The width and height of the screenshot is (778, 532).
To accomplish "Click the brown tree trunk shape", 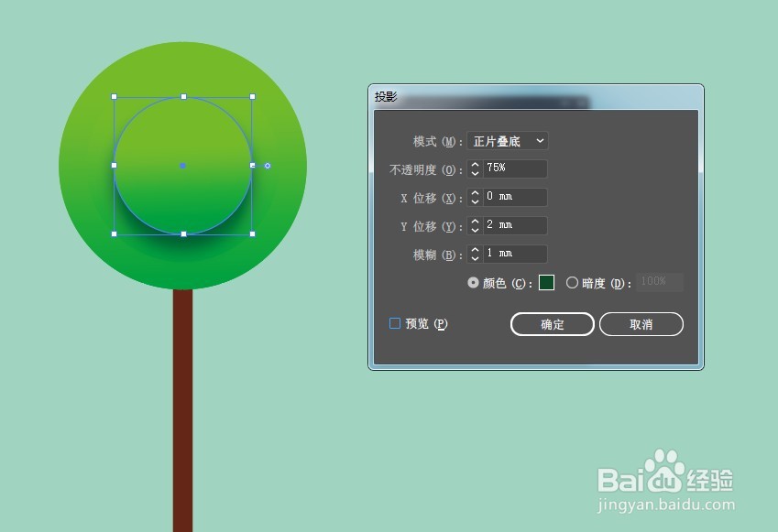I will 182,410.
